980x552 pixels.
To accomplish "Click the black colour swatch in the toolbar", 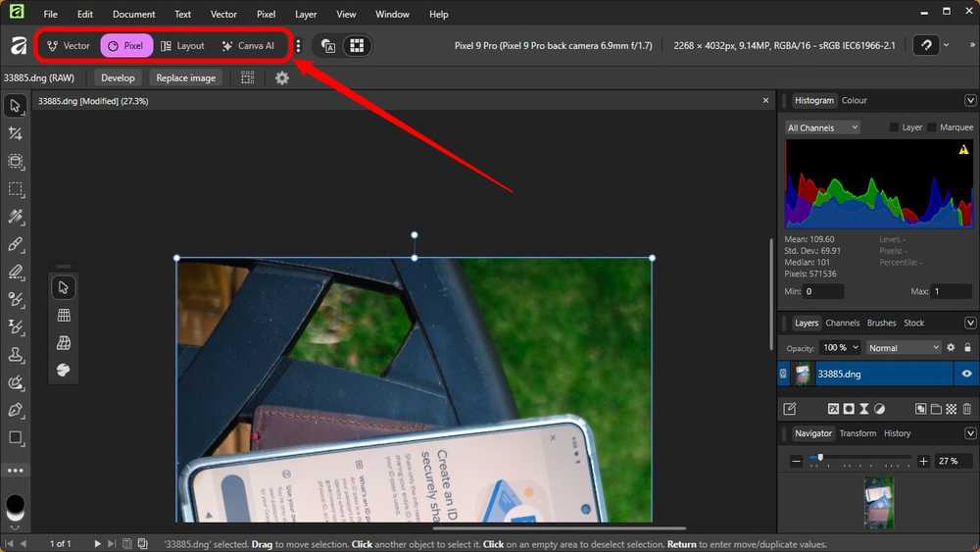I will click(x=15, y=505).
